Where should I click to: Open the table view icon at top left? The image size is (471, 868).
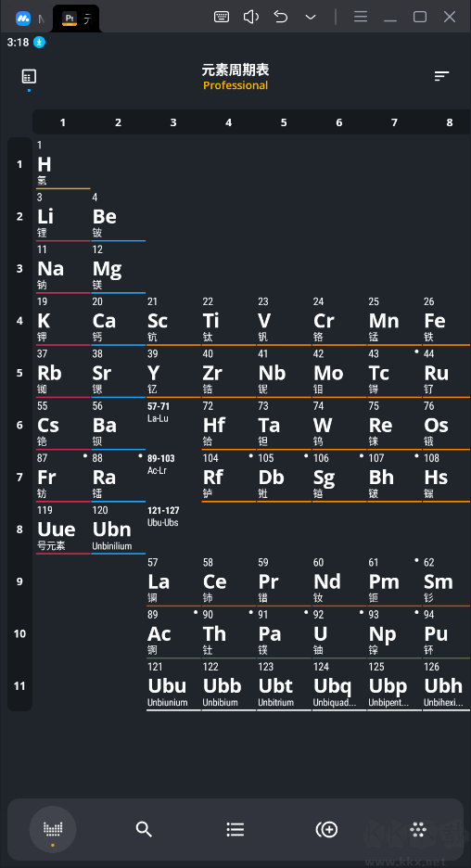[x=29, y=76]
